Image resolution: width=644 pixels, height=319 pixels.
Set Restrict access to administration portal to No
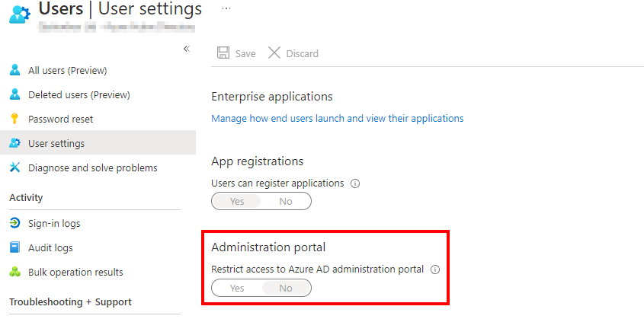point(286,288)
